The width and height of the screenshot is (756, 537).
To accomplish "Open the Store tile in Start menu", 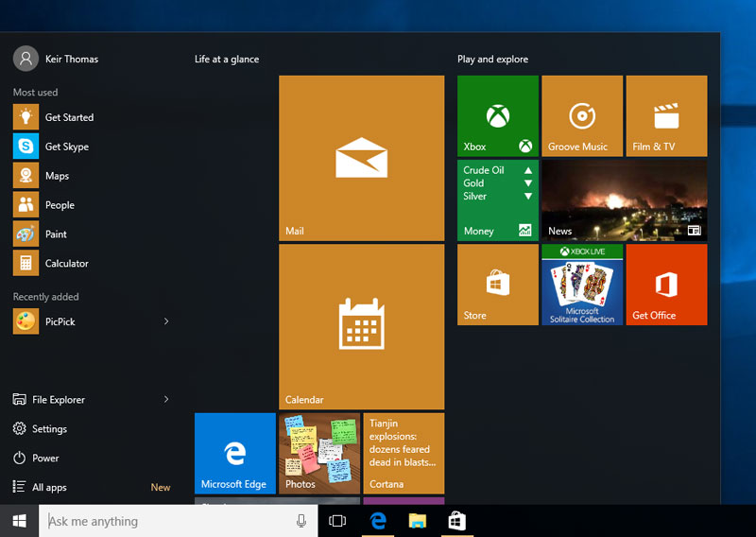I will 498,285.
